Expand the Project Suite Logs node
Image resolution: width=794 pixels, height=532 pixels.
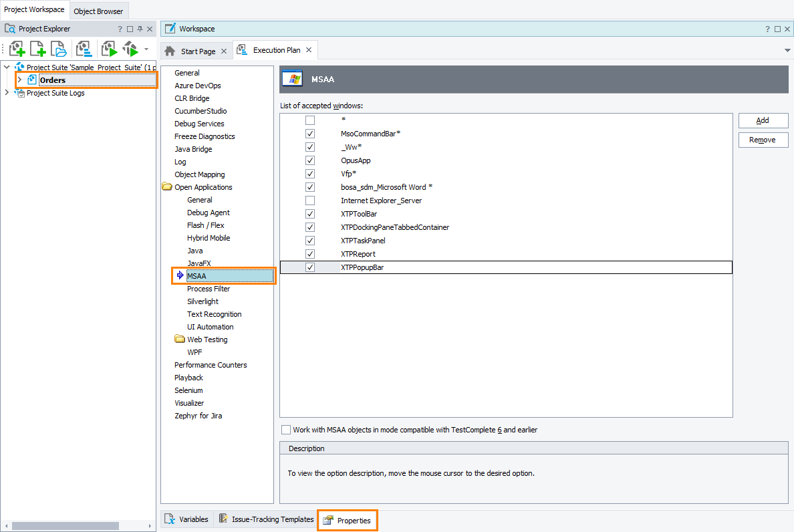[7, 93]
